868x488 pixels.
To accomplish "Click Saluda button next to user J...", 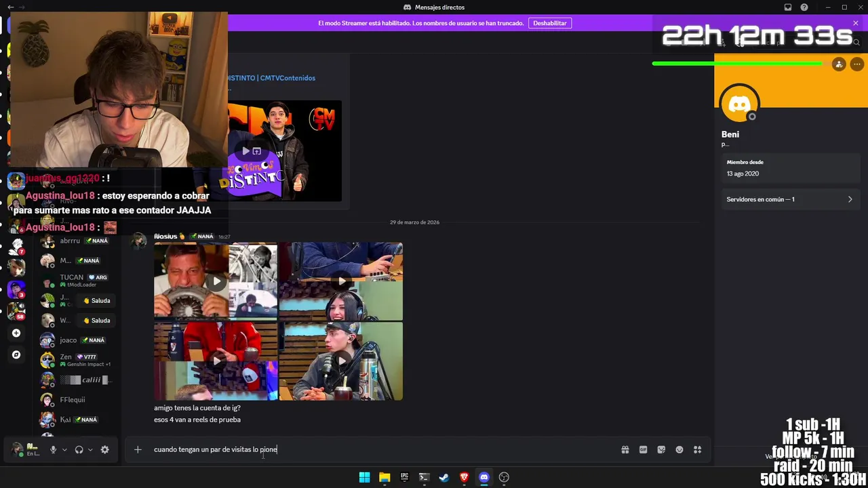I will pyautogui.click(x=96, y=300).
